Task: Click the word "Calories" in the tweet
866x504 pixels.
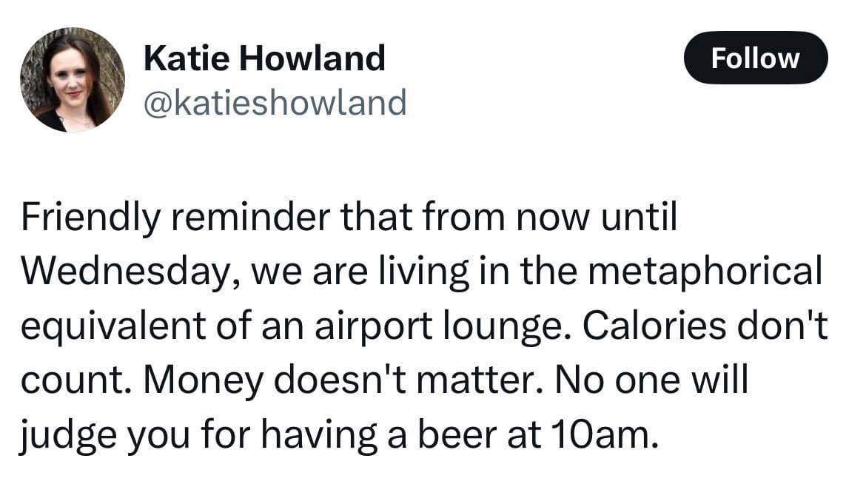Action: coord(654,326)
